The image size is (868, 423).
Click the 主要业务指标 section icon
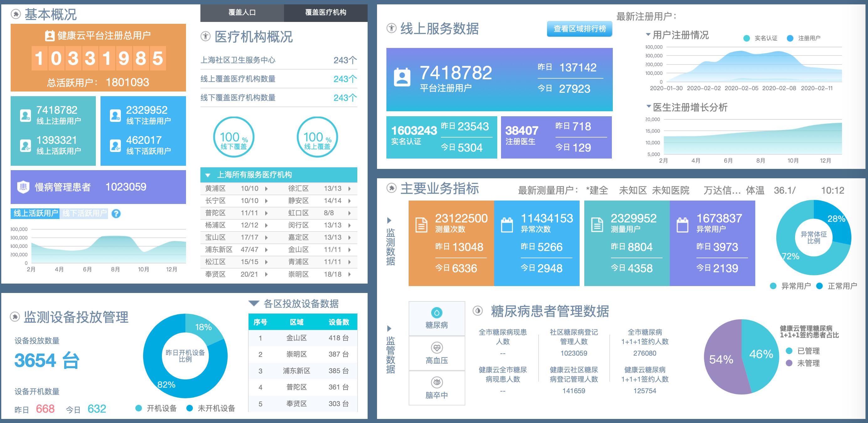coord(391,188)
